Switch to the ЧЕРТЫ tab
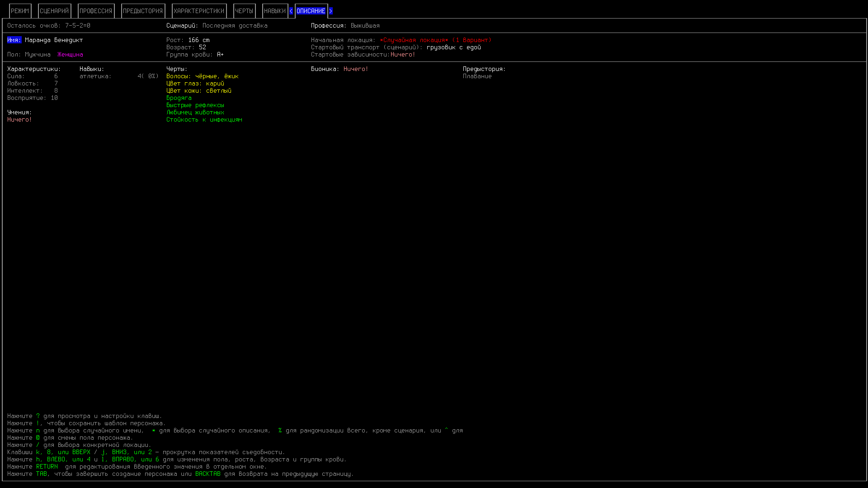 (244, 10)
